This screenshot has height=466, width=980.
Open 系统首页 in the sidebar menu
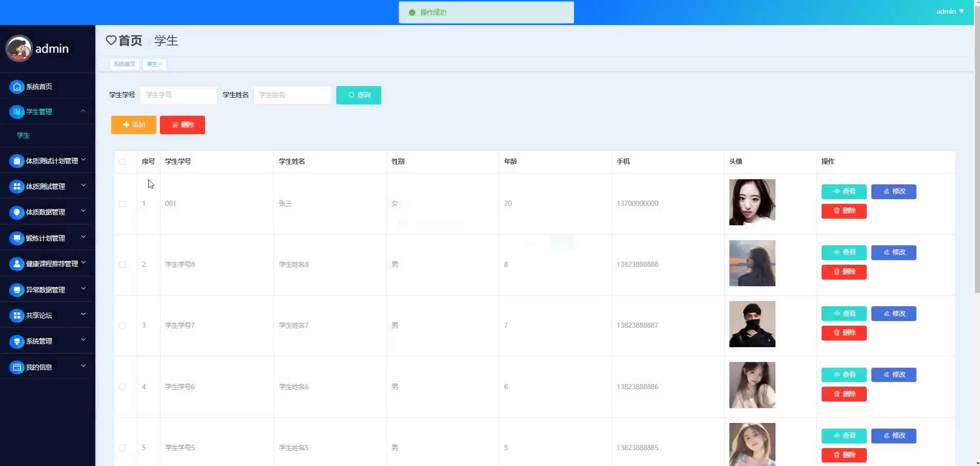pyautogui.click(x=39, y=87)
